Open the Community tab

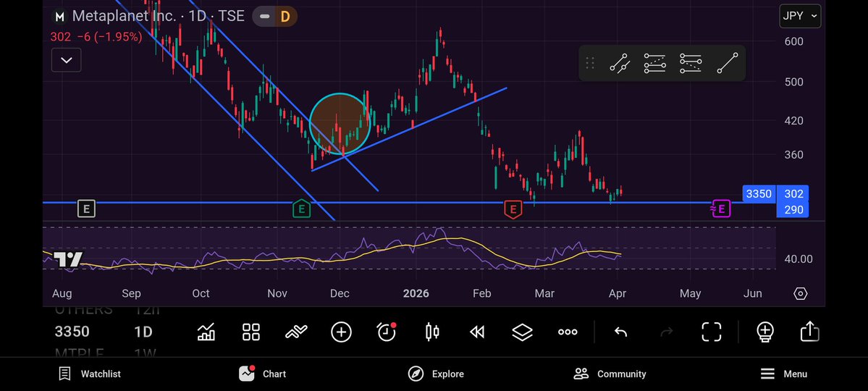point(610,374)
